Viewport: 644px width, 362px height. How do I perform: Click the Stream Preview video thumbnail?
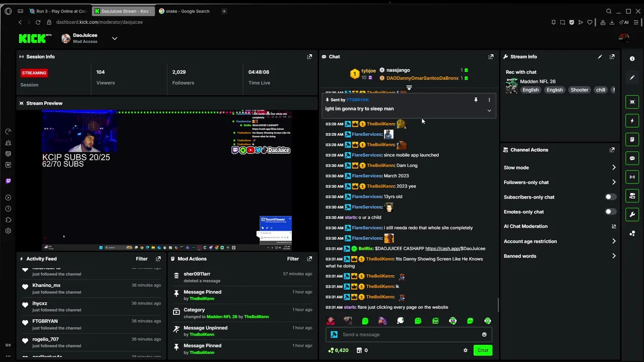tap(167, 180)
